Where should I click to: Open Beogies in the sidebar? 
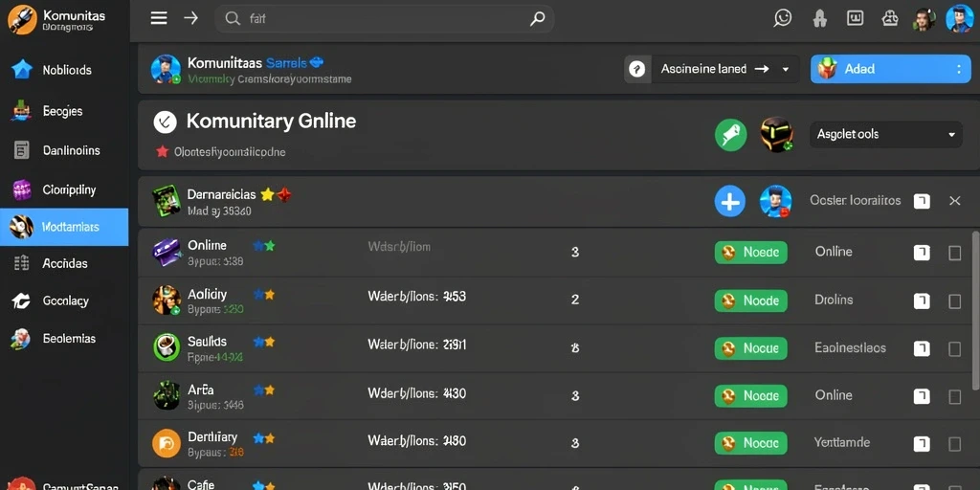tap(64, 111)
